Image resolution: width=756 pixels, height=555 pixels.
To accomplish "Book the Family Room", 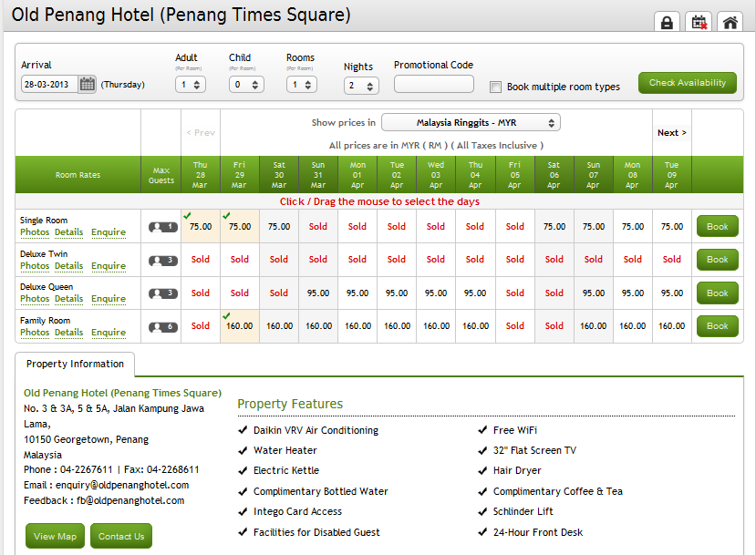I will (717, 326).
